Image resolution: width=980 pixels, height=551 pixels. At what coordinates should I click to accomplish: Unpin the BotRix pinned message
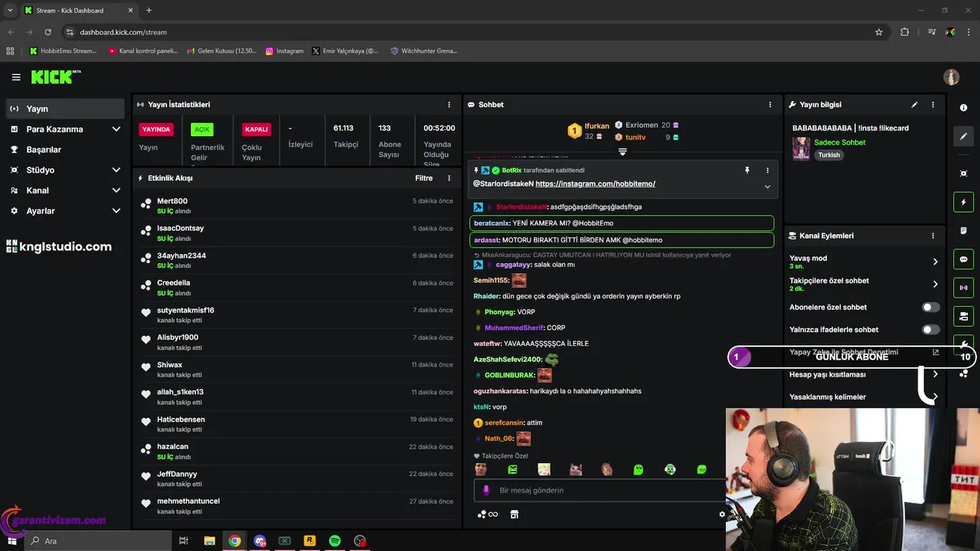pos(747,171)
